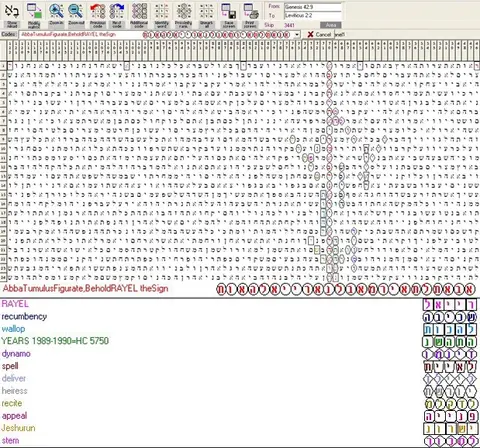
Task: Click the To field showing Leviticus 2:2
Action: pyautogui.click(x=313, y=15)
